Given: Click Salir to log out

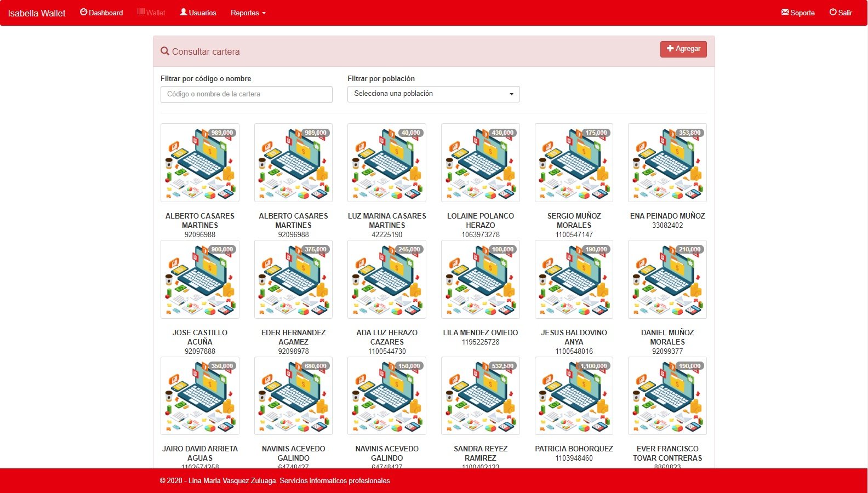Looking at the screenshot, I should pyautogui.click(x=841, y=13).
